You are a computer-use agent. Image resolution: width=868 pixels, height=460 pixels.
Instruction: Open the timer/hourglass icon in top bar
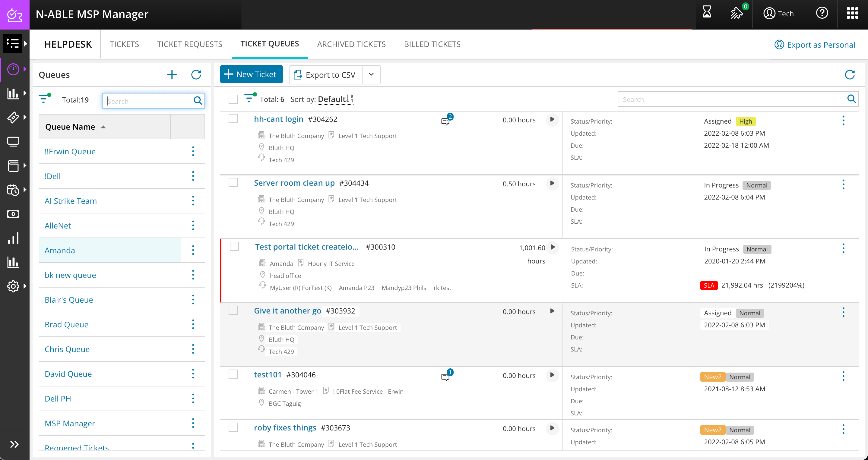[x=707, y=13]
